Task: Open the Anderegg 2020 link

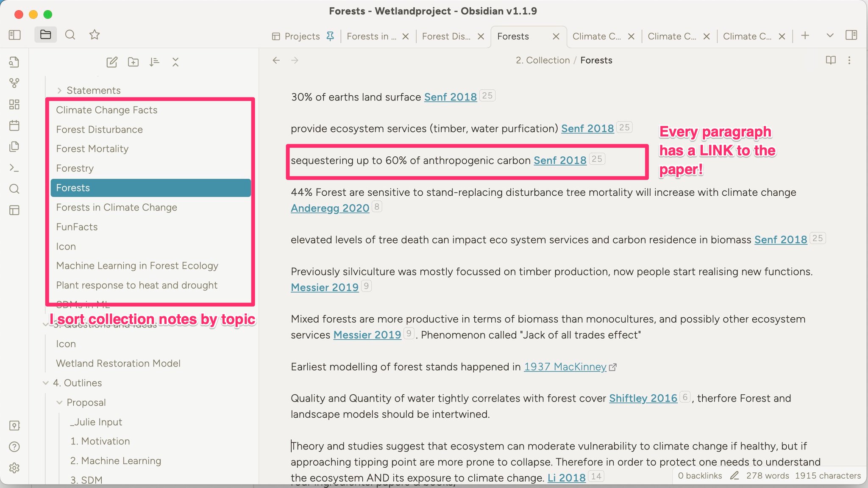Action: (330, 208)
